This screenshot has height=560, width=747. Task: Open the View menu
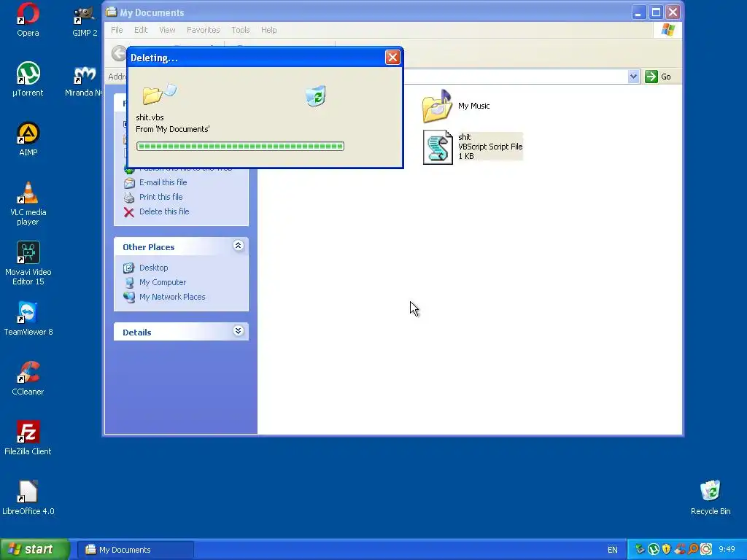pos(167,30)
